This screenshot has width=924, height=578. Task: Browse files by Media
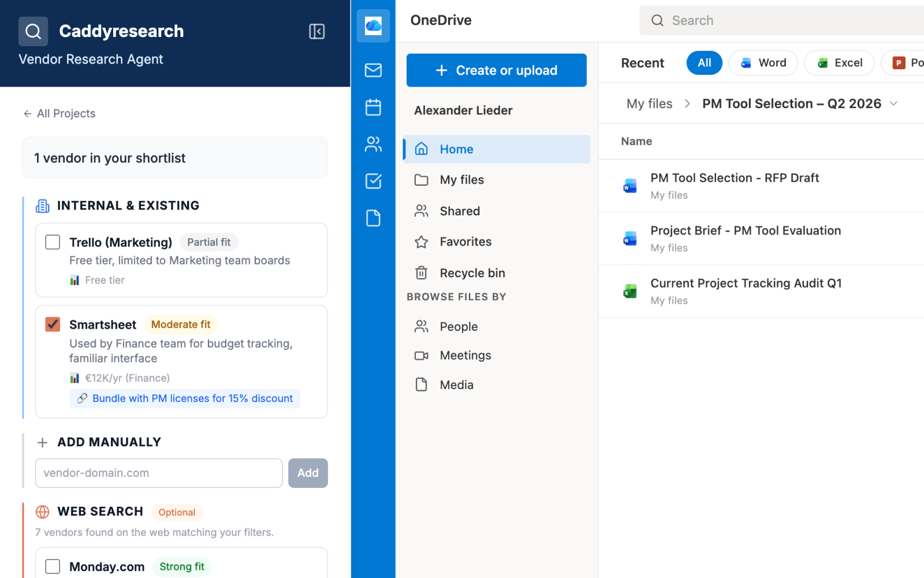[497, 385]
